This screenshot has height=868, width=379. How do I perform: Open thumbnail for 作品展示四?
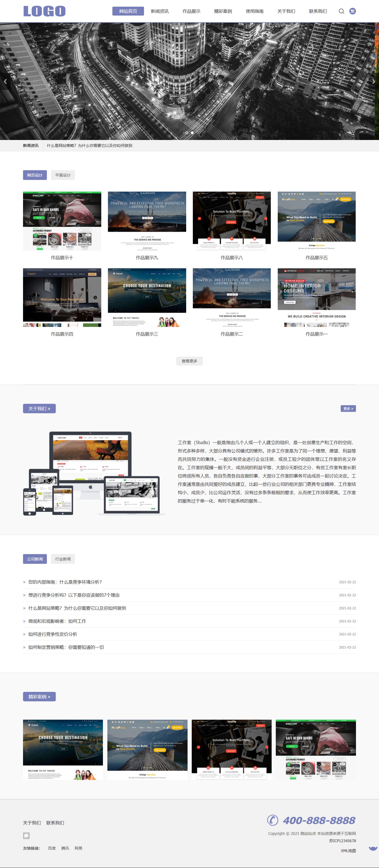62,297
